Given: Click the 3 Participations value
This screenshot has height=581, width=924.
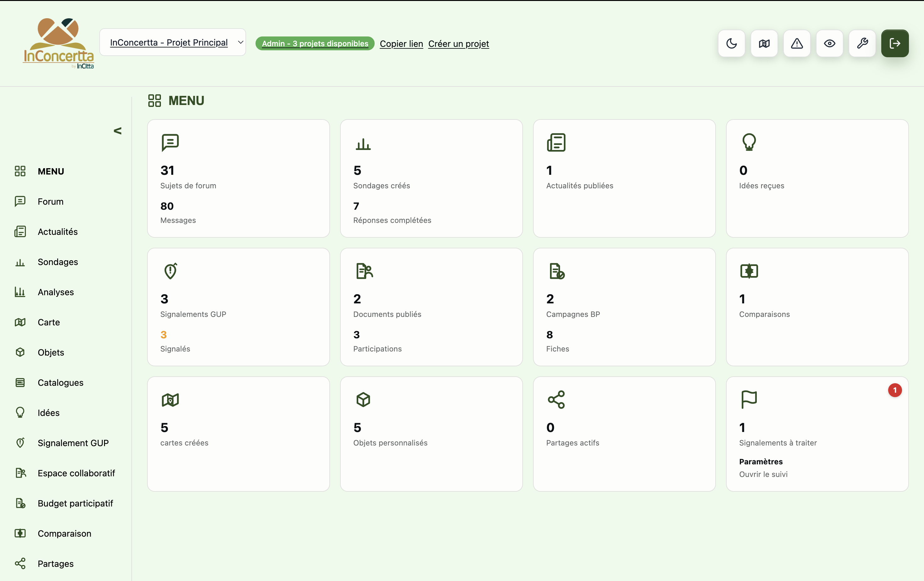Looking at the screenshot, I should click(x=356, y=335).
